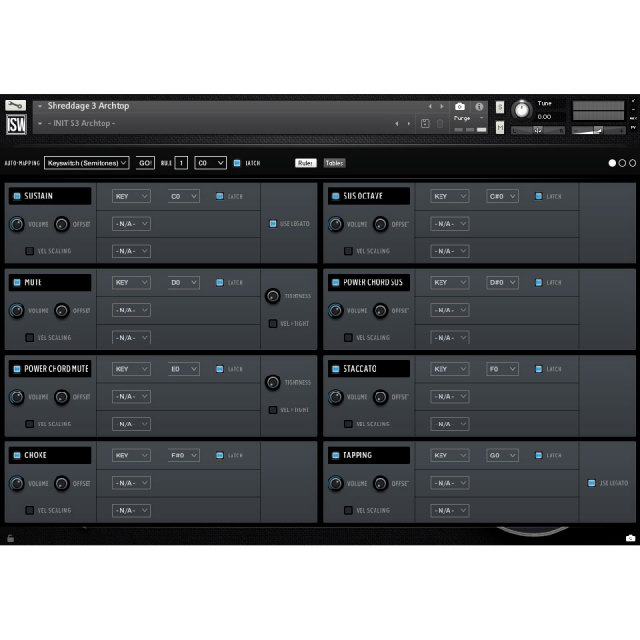Switch to the Rules tab
Screen dimensions: 640x640
[305, 163]
